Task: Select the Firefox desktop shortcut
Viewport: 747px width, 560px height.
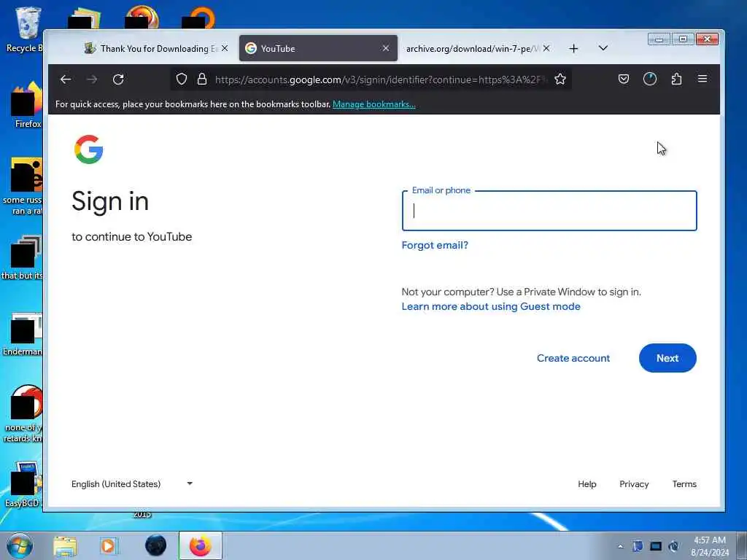Action: click(27, 105)
